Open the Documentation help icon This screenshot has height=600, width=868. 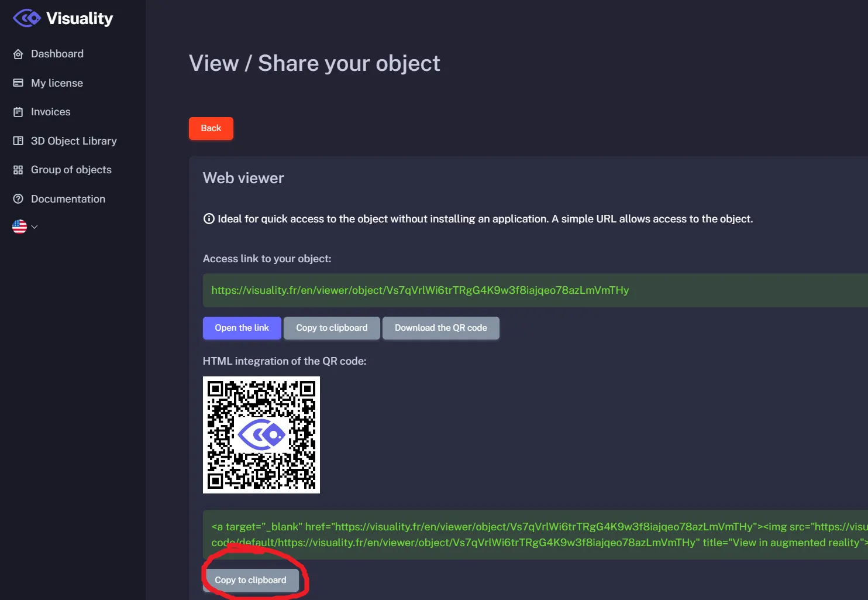(18, 198)
